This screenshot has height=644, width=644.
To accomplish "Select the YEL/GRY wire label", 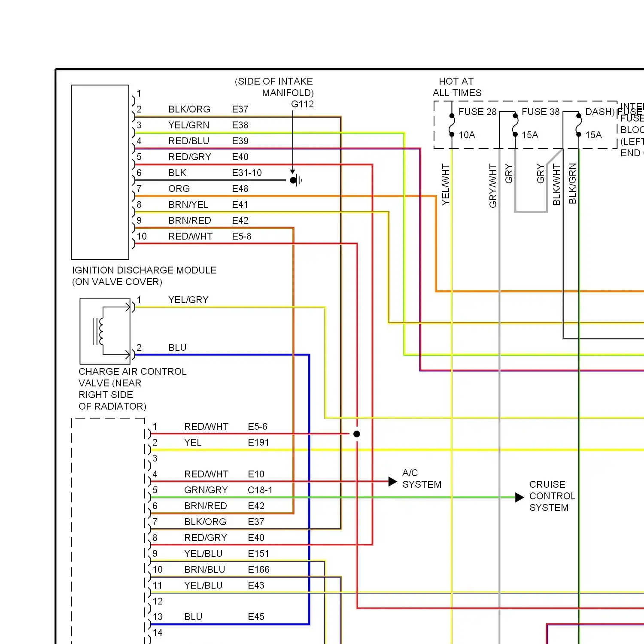I will (x=188, y=300).
